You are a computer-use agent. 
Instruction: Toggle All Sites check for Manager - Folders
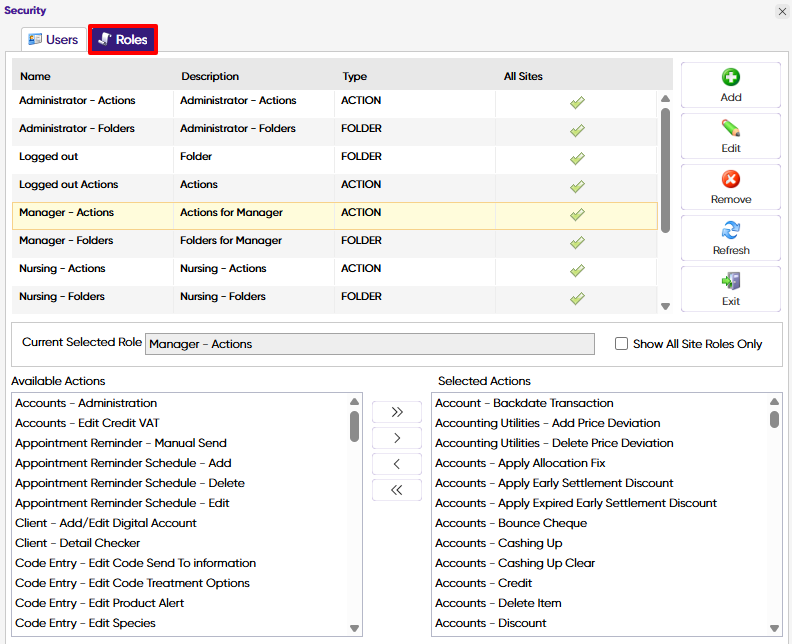(577, 243)
